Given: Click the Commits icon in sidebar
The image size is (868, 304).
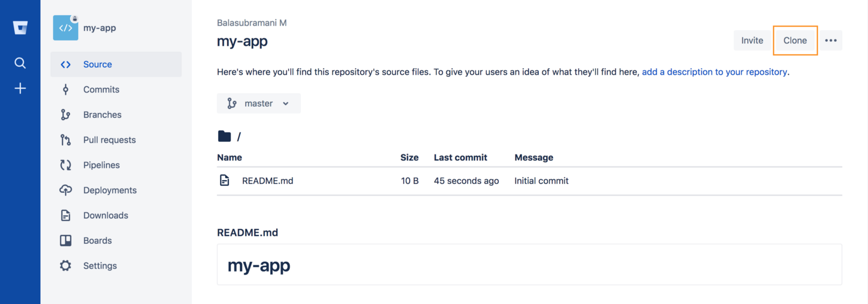Looking at the screenshot, I should pyautogui.click(x=66, y=89).
